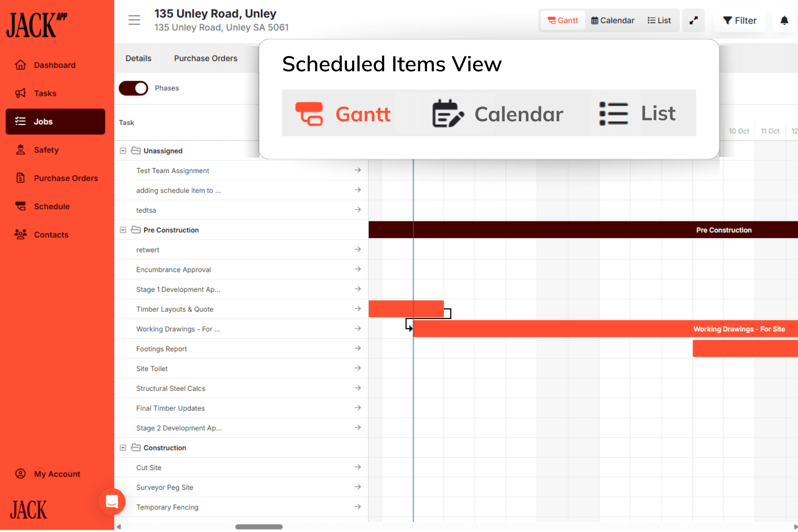Image resolution: width=798 pixels, height=532 pixels.
Task: Open the Footings Report item arrow
Action: tap(358, 348)
